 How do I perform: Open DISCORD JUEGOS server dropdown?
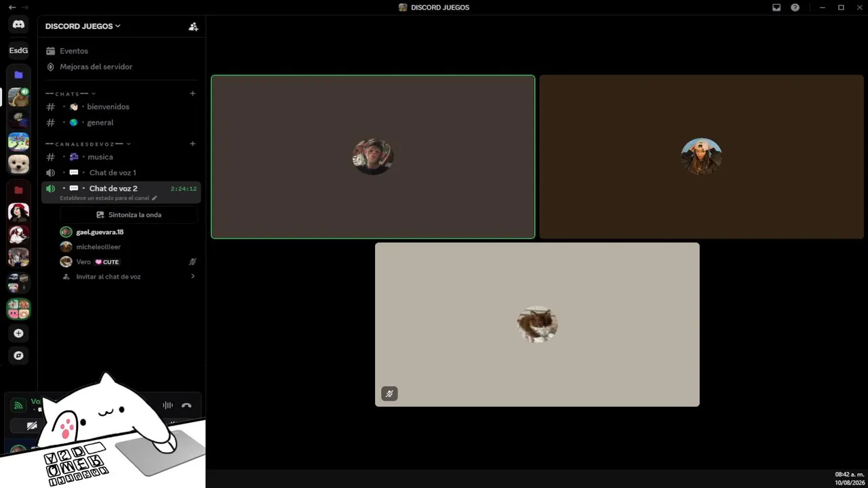83,26
